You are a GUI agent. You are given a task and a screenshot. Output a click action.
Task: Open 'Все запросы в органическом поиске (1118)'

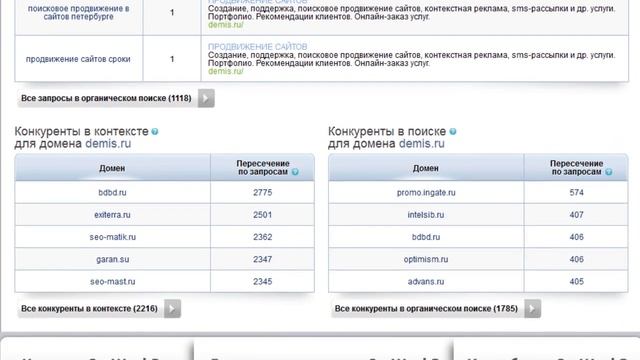106,98
